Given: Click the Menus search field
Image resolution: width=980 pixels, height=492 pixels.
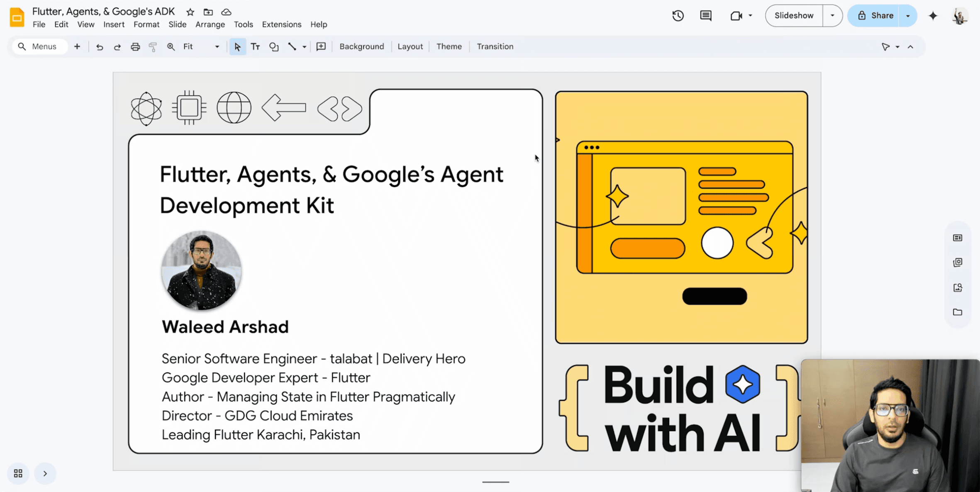Looking at the screenshot, I should coord(40,46).
